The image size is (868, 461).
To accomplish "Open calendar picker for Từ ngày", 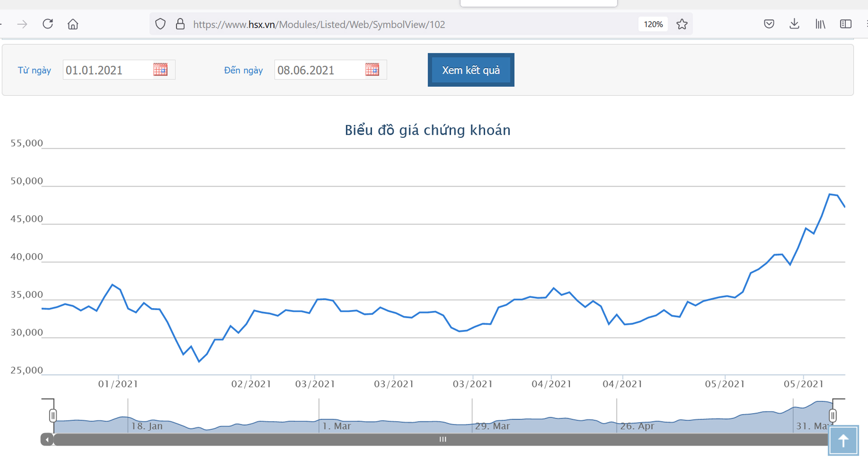I will click(160, 70).
